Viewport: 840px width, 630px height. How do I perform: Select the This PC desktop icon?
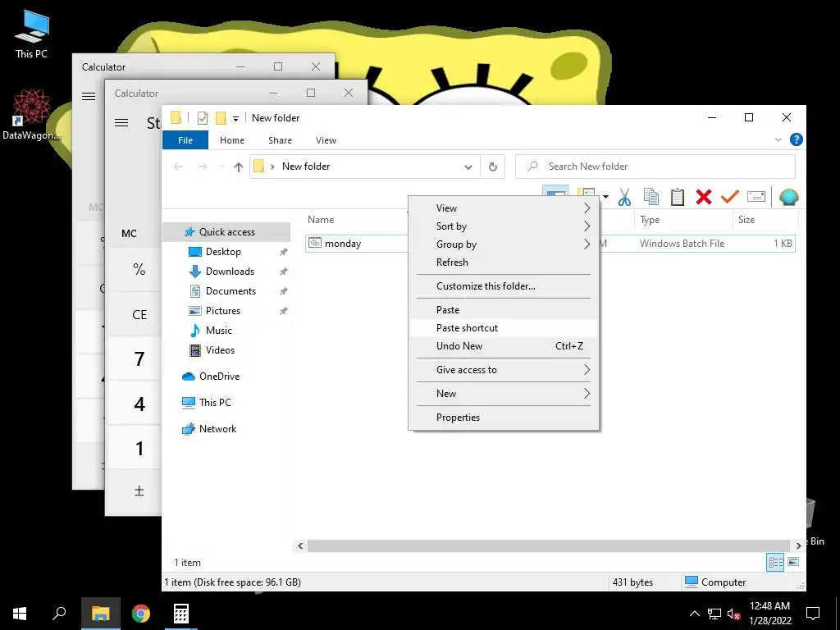tap(32, 34)
